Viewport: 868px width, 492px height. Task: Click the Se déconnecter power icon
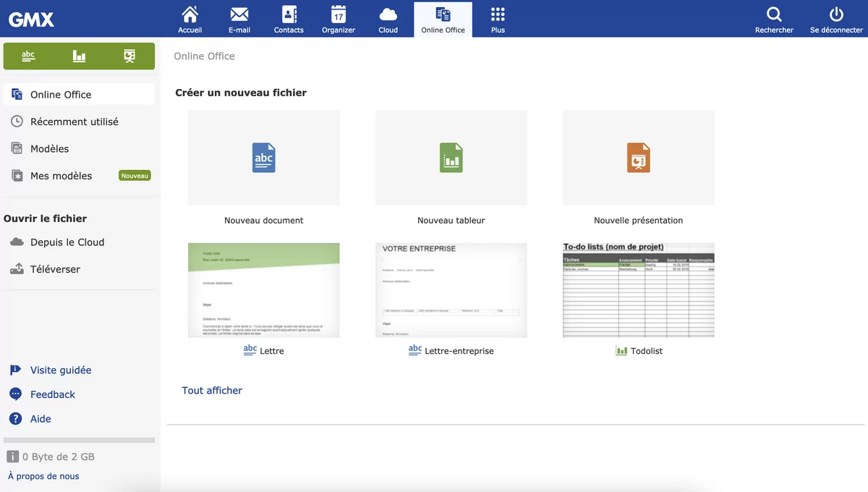point(836,14)
